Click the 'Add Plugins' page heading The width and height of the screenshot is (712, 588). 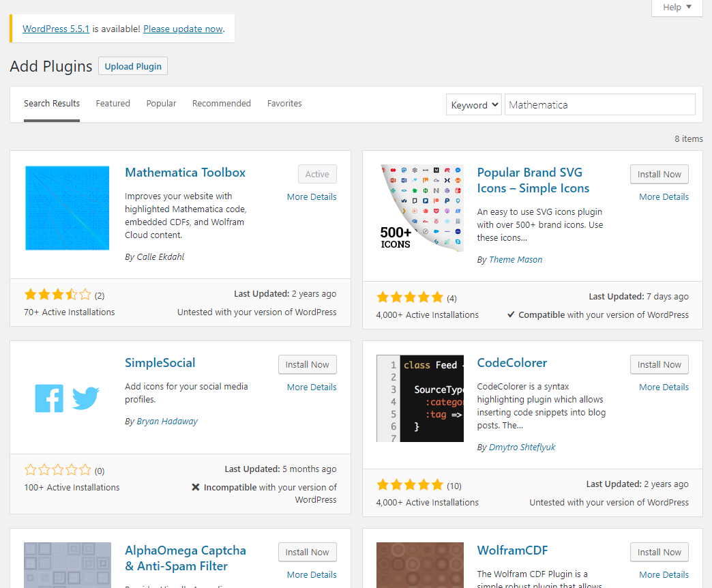[x=51, y=66]
